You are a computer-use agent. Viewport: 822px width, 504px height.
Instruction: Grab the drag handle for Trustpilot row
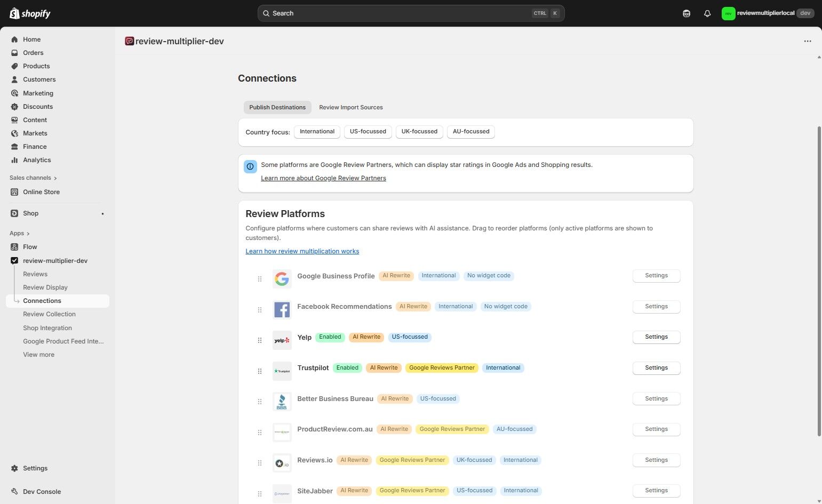(x=260, y=371)
